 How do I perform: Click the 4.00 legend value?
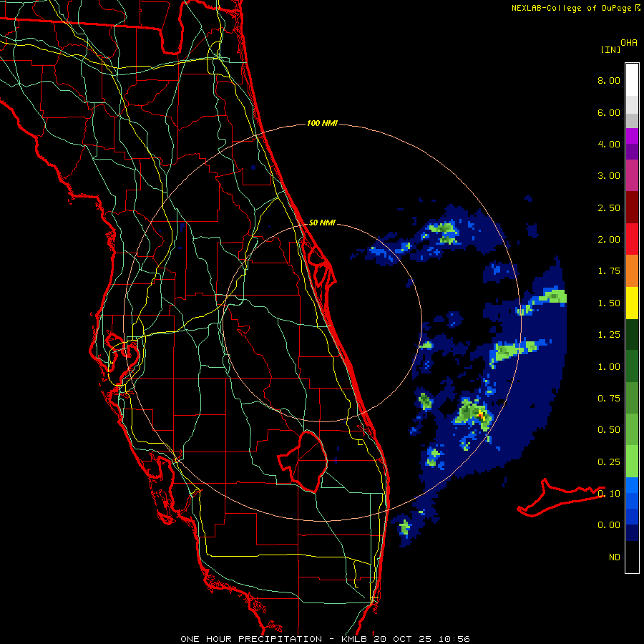pyautogui.click(x=609, y=144)
